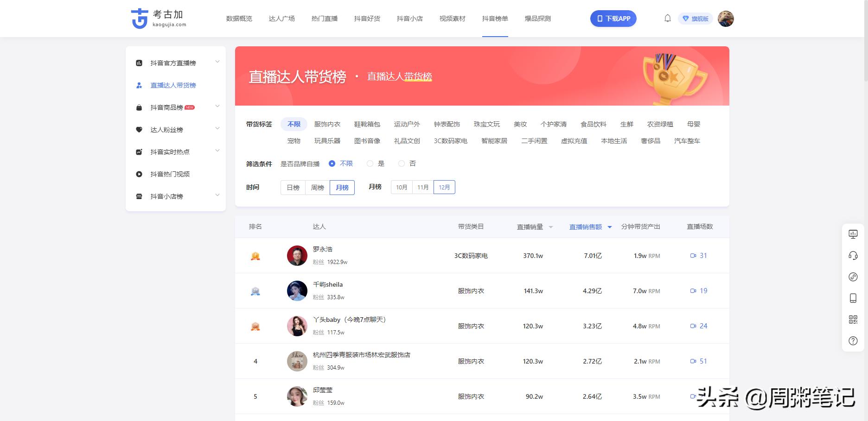868x421 pixels.
Task: Expand 达人粉丝榜 sidebar chevron
Action: tap(217, 129)
